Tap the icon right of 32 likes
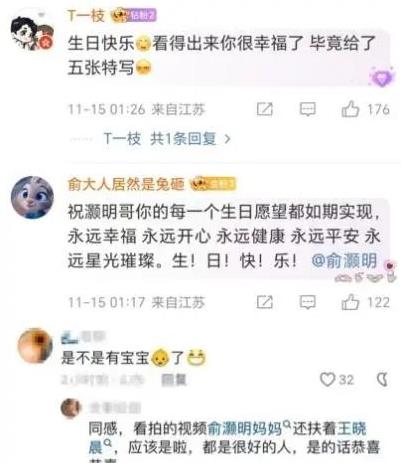This screenshot has width=401, height=463. tap(382, 379)
